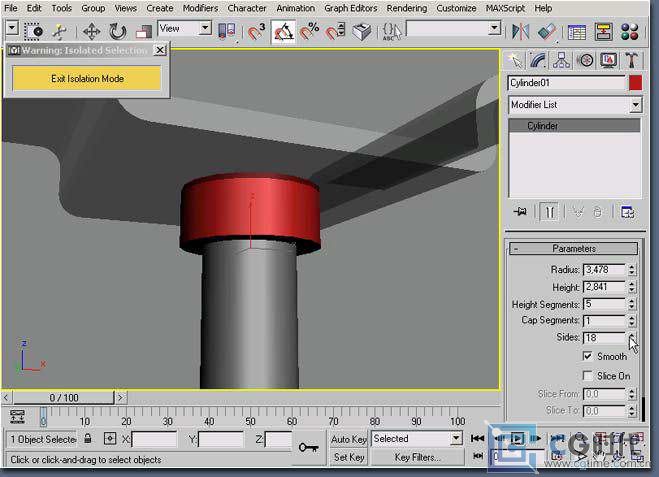Open Configure Modifier Sets icon
Image resolution: width=659 pixels, height=477 pixels.
coord(627,212)
